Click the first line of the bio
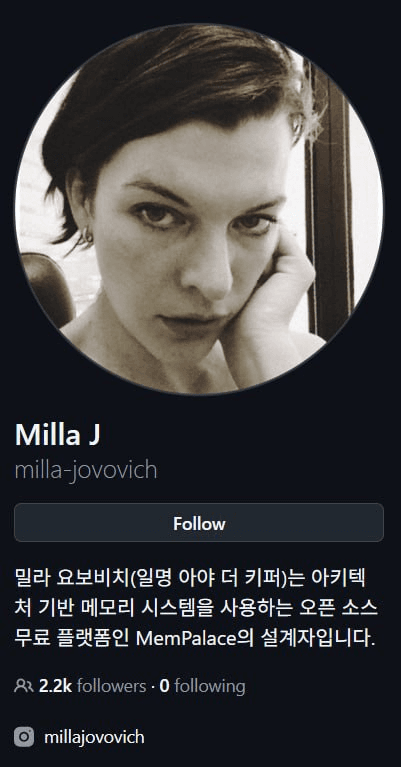The height and width of the screenshot is (767, 401). 190,579
